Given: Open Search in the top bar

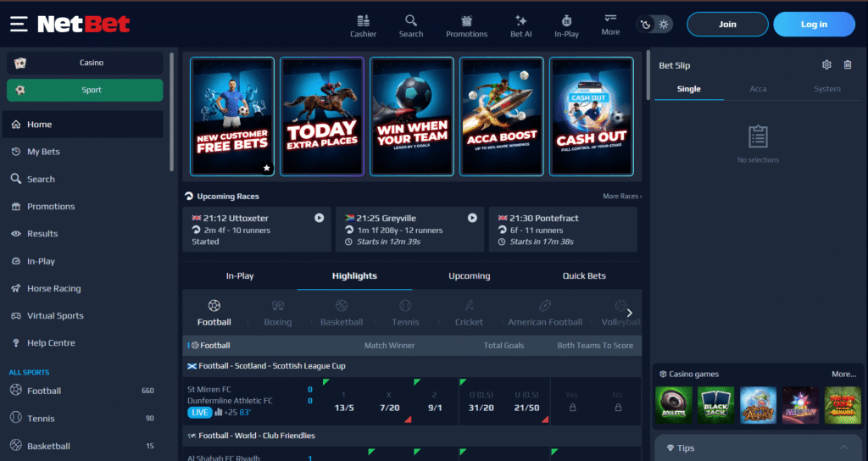Looking at the screenshot, I should click(x=411, y=26).
